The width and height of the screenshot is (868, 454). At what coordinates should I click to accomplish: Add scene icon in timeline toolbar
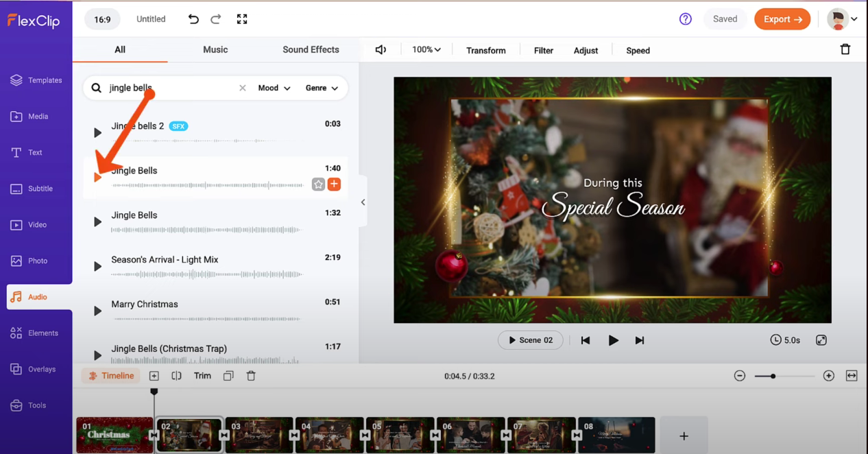tap(154, 376)
